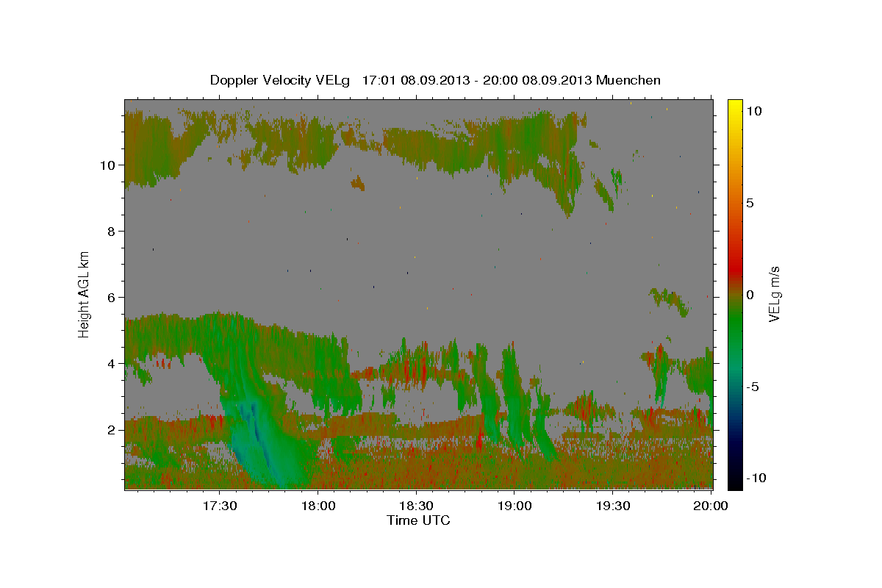882x588 pixels.
Task: Click the colorbar value -10 label
Action: coord(756,478)
